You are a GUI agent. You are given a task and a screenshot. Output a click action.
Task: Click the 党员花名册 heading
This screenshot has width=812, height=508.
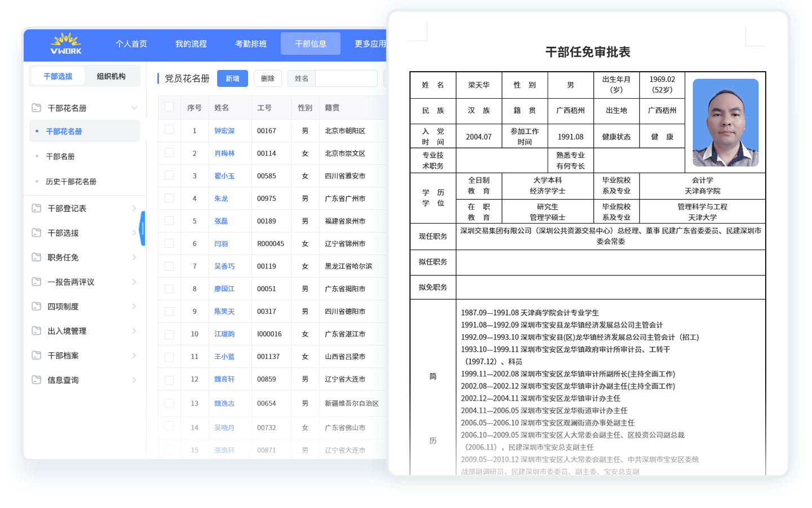click(187, 78)
